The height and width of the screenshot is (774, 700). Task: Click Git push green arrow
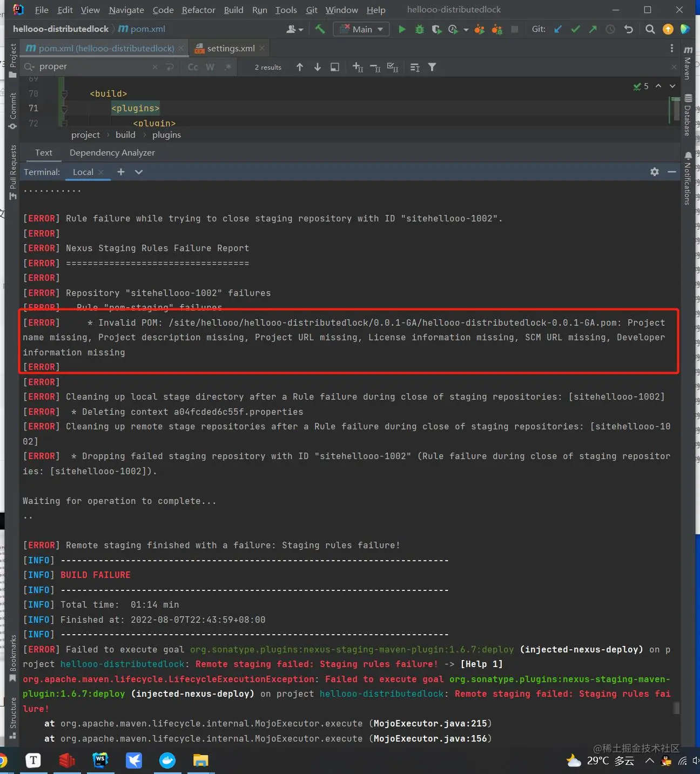coord(593,29)
